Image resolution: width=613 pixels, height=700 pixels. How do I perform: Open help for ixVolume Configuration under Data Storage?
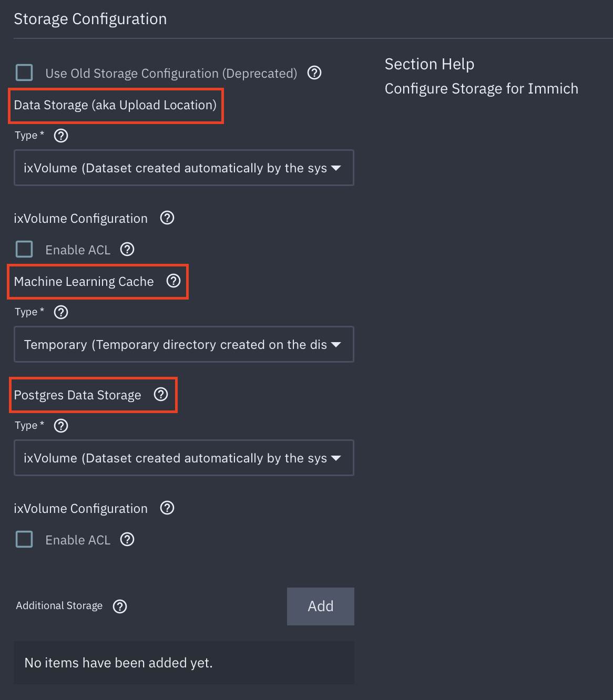click(167, 218)
